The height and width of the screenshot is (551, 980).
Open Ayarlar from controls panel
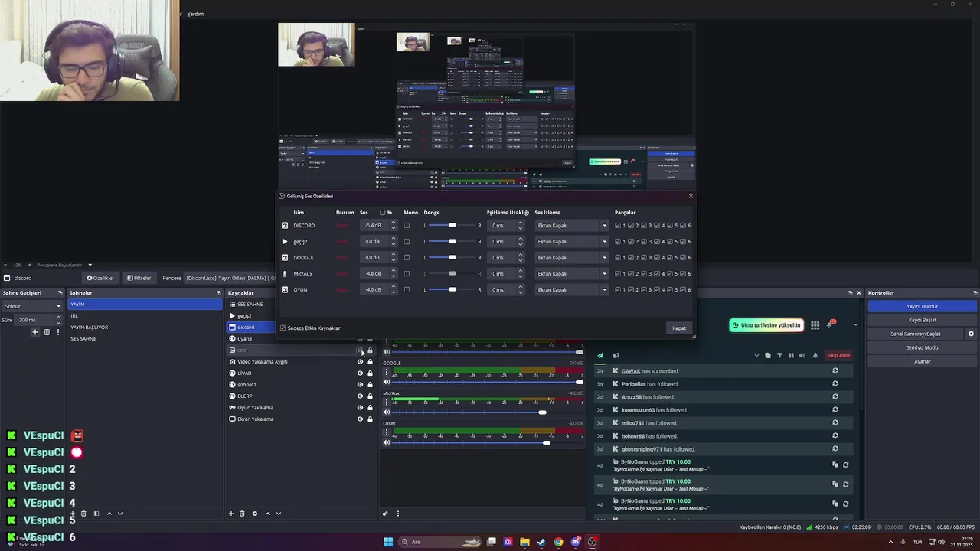[923, 361]
